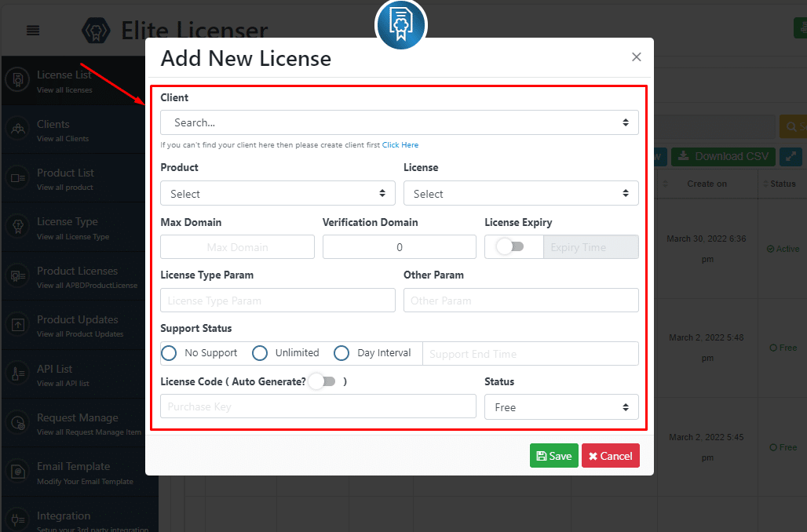Save the new license
Viewport: 807px width, 532px height.
[553, 455]
